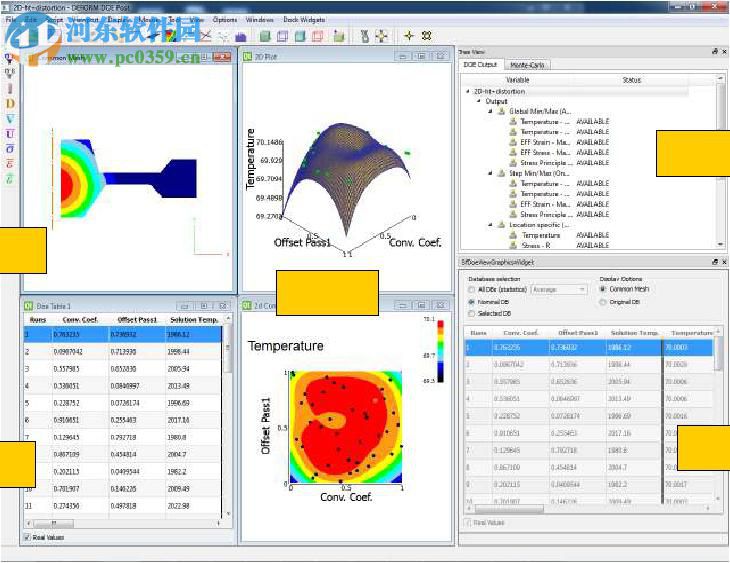The width and height of the screenshot is (730, 563).
Task: Click the pink epsilon-bar strain icon
Action: [x=10, y=163]
